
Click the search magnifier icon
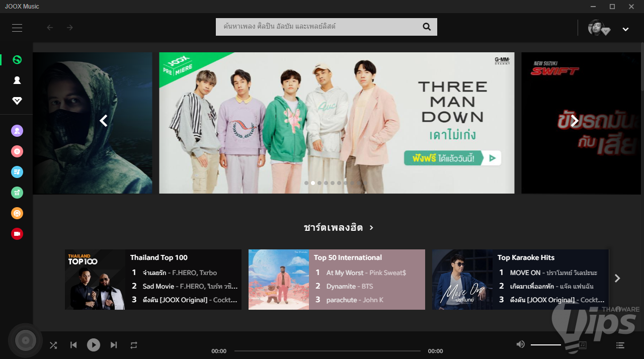[427, 27]
